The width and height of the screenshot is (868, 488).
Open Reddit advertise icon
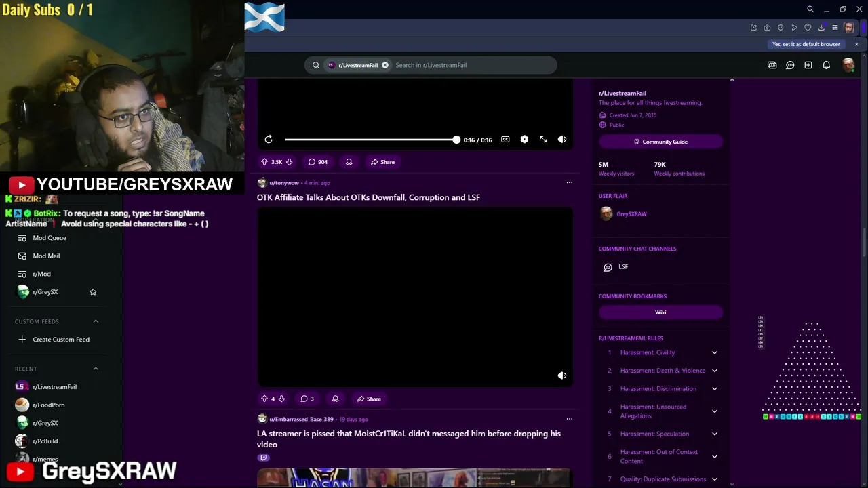click(x=772, y=65)
